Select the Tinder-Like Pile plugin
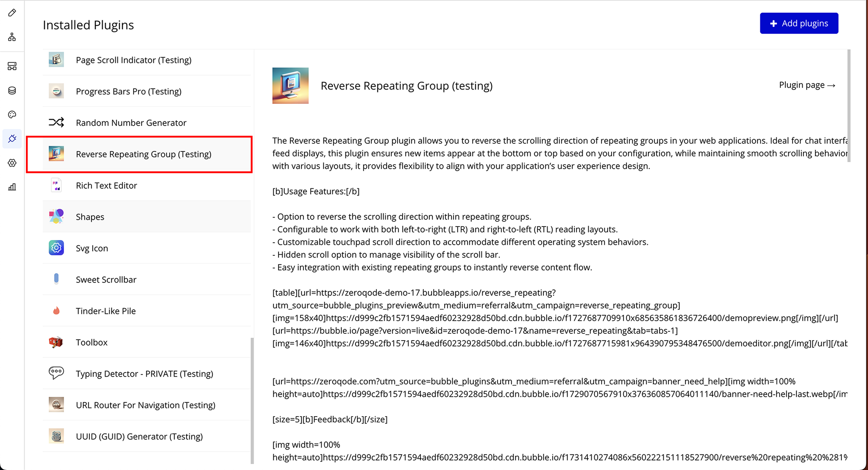 (106, 311)
